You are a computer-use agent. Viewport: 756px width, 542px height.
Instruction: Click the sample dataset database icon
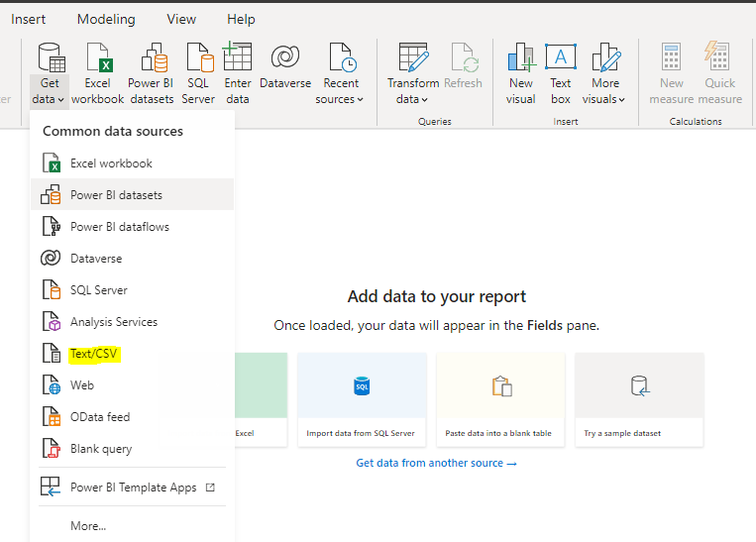640,385
